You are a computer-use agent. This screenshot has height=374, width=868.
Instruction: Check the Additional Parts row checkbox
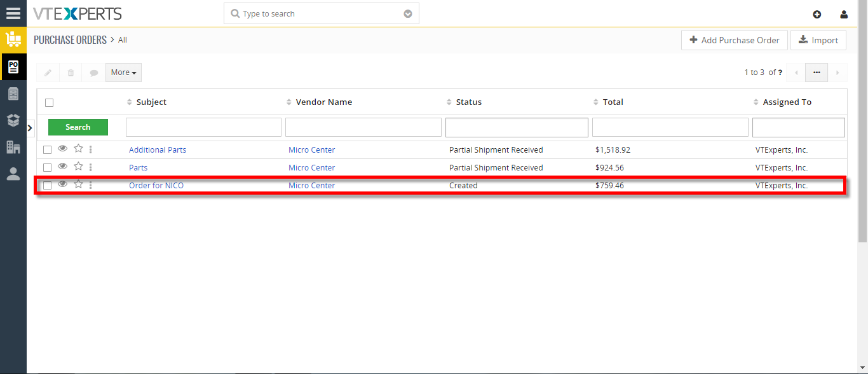[47, 150]
